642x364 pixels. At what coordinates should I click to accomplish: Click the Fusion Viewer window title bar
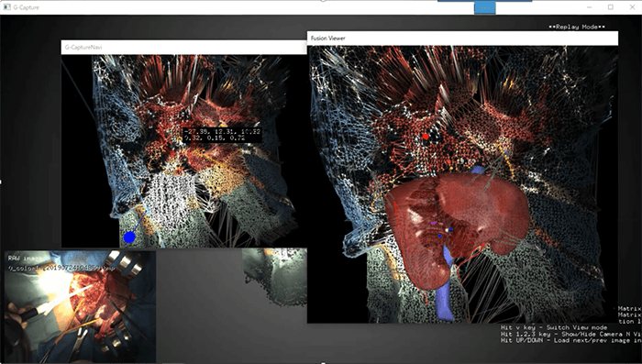pyautogui.click(x=462, y=39)
